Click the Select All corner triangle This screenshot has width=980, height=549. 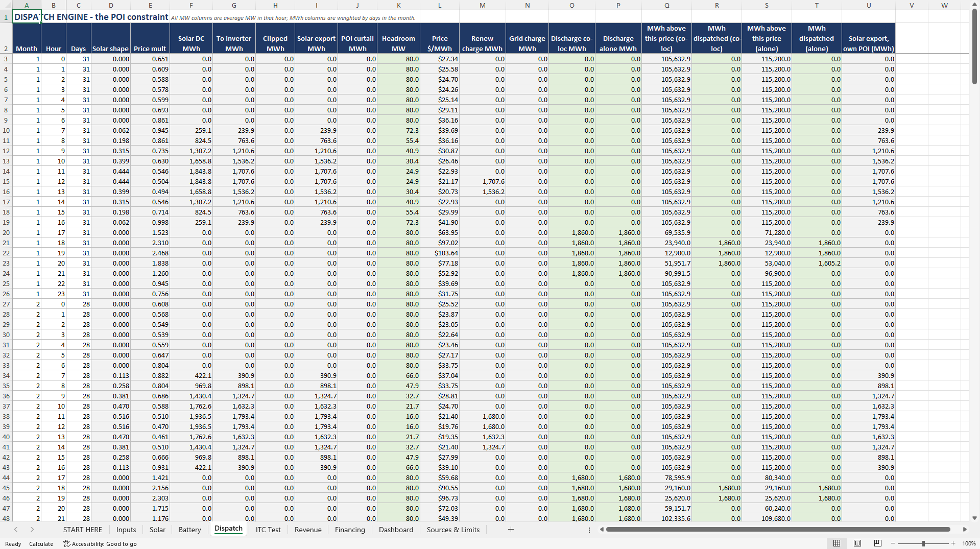point(6,5)
